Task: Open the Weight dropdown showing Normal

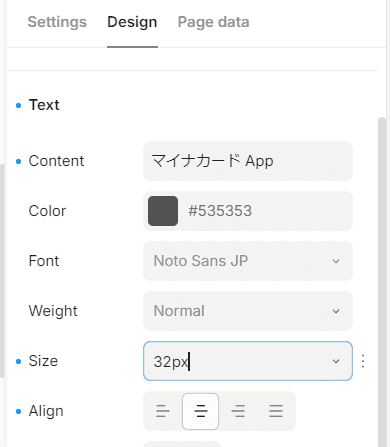Action: pyautogui.click(x=248, y=311)
